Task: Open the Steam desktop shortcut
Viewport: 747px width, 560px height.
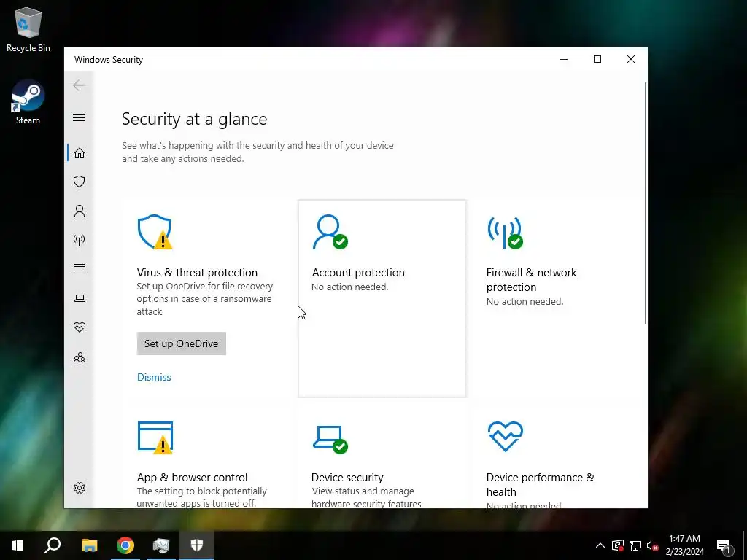Action: point(28,102)
